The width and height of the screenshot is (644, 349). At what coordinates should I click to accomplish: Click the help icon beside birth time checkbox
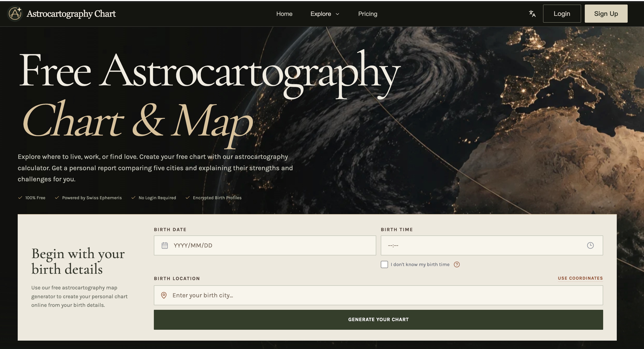point(457,264)
